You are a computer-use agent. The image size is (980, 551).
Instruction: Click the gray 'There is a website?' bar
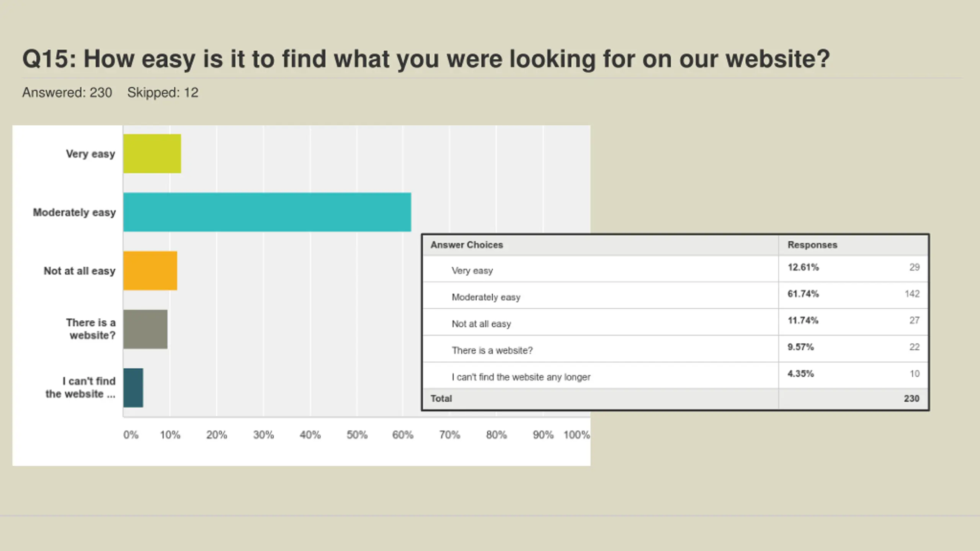click(145, 329)
